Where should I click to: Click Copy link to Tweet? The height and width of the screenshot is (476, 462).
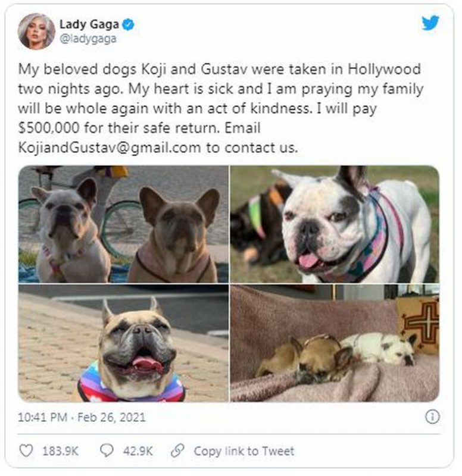(244, 451)
